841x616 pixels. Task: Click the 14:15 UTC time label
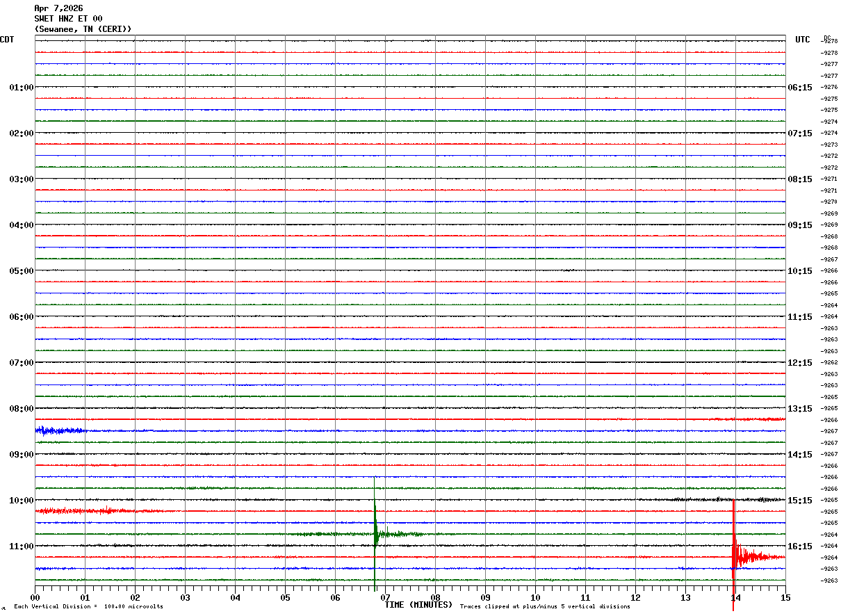800,455
